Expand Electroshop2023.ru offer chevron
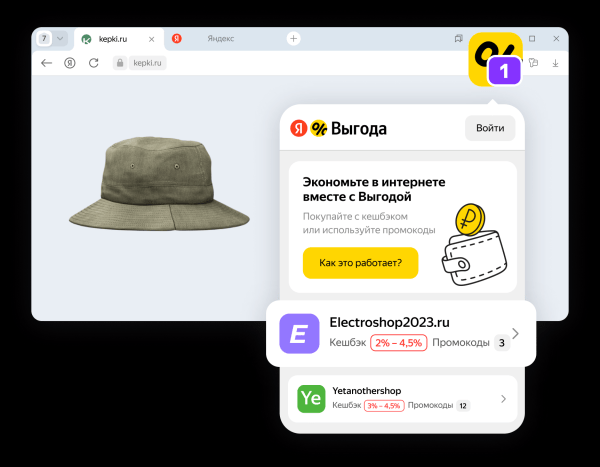The image size is (600, 467). (x=515, y=333)
